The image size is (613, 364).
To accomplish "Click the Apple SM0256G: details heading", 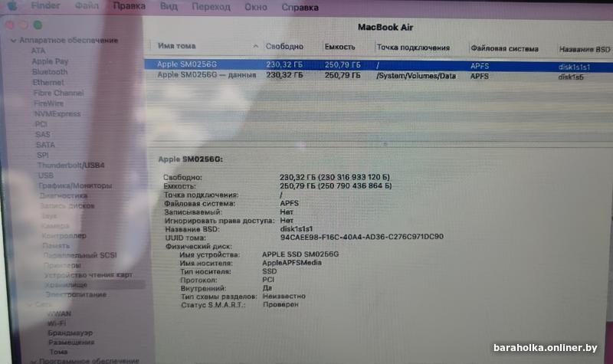I will (190, 159).
